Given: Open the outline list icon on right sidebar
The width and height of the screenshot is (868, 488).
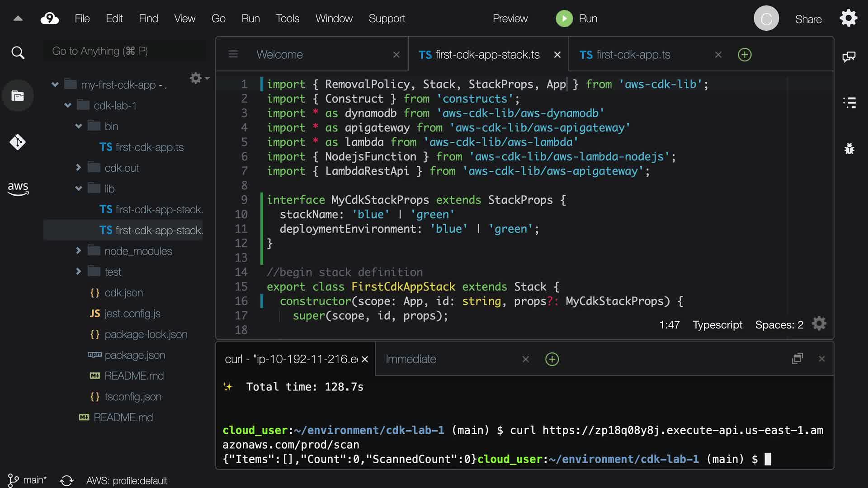Looking at the screenshot, I should click(x=849, y=103).
